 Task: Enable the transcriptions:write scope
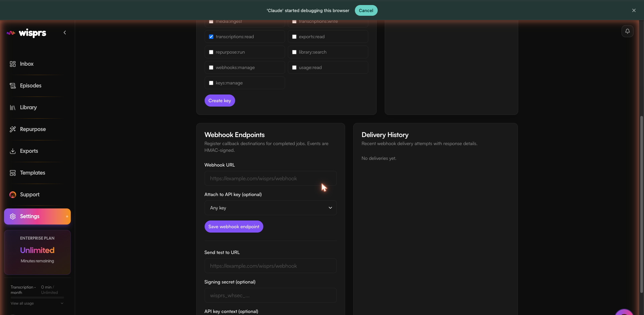pos(294,21)
